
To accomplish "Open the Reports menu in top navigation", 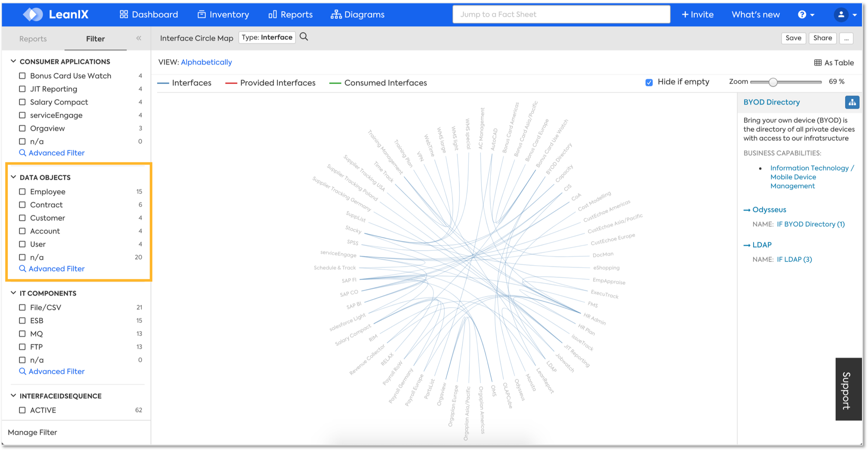I will pyautogui.click(x=290, y=15).
